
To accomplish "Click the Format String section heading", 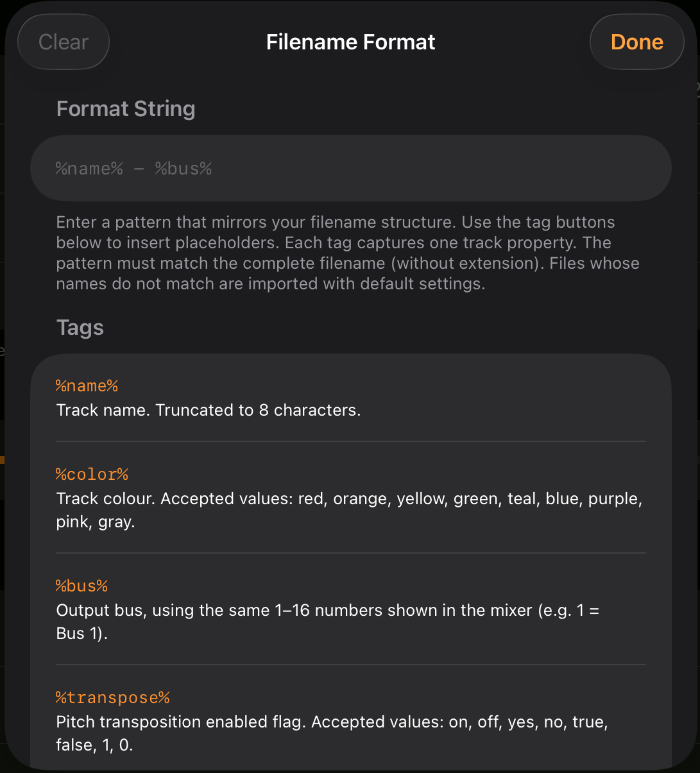I will point(126,108).
